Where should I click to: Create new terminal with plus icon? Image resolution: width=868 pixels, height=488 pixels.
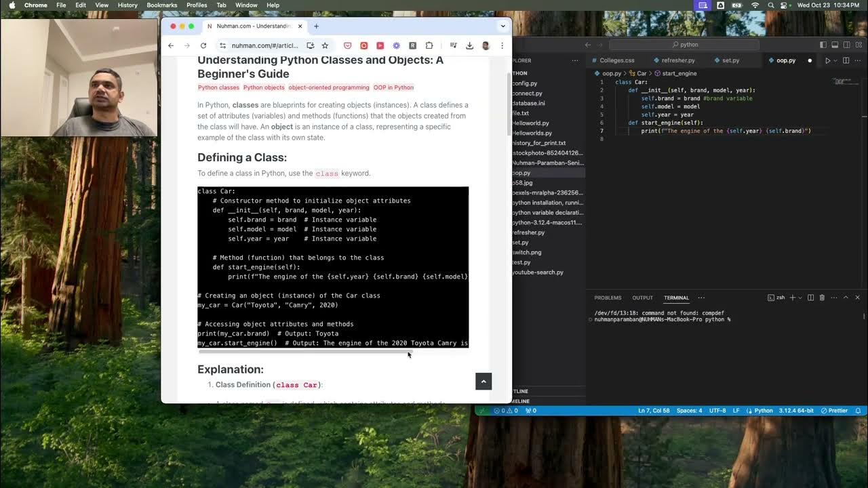(x=792, y=298)
